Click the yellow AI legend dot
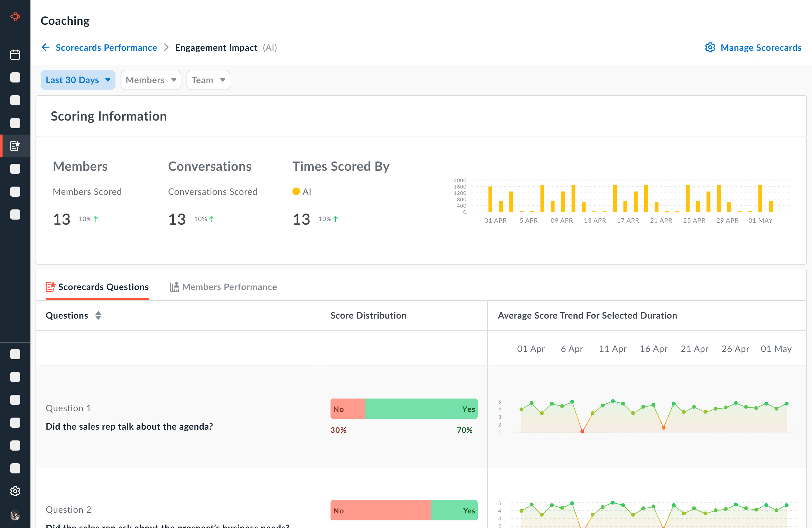This screenshot has height=528, width=812. (x=296, y=191)
